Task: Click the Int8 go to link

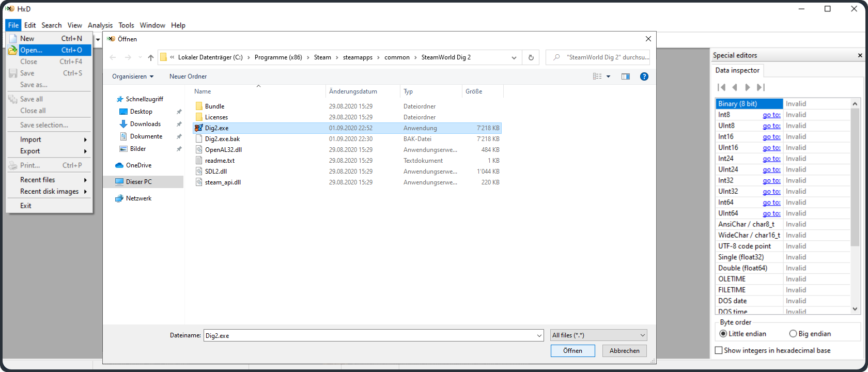Action: coord(771,115)
